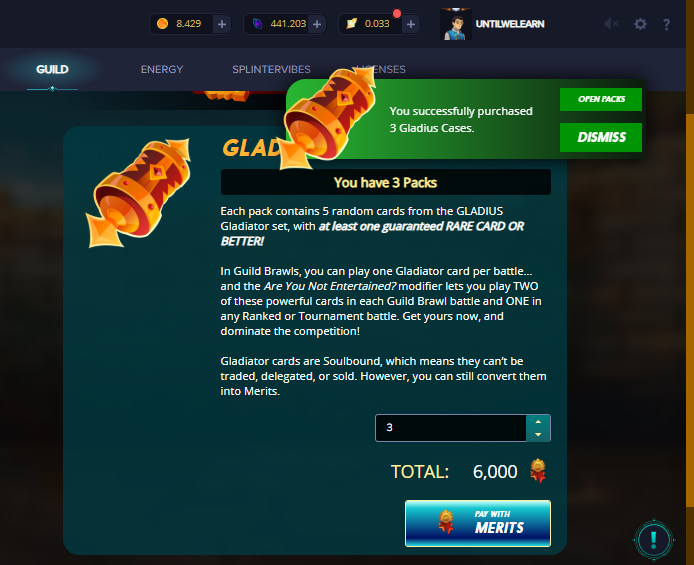Dismiss the purchase success notification
Image resolution: width=694 pixels, height=565 pixels.
601,137
